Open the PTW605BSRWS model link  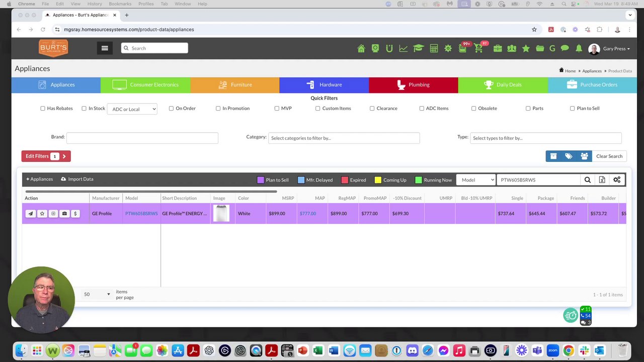[141, 214]
